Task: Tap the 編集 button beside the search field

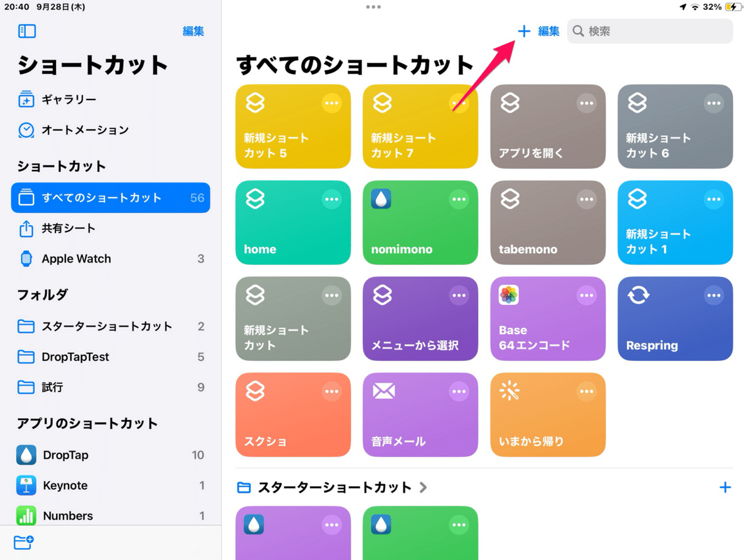Action: pos(548,31)
